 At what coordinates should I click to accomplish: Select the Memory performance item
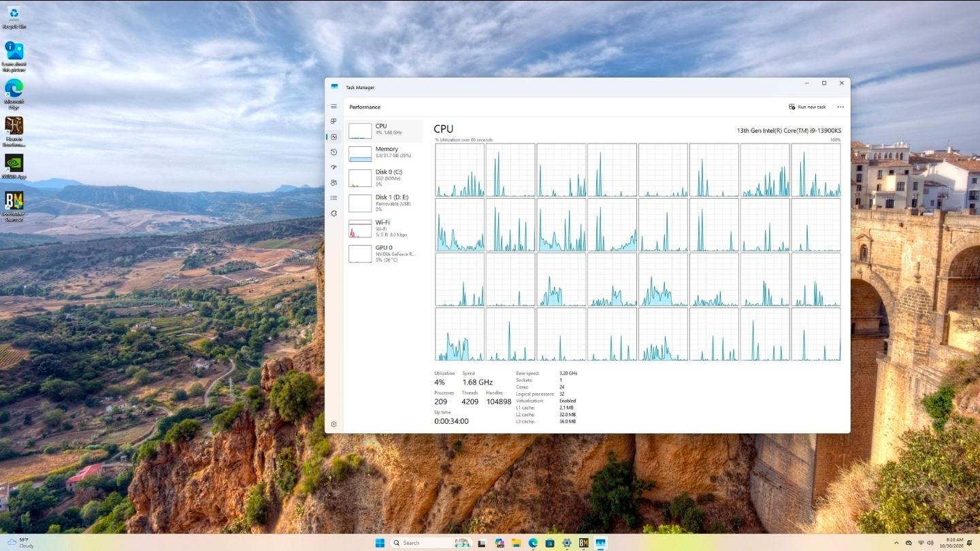384,153
